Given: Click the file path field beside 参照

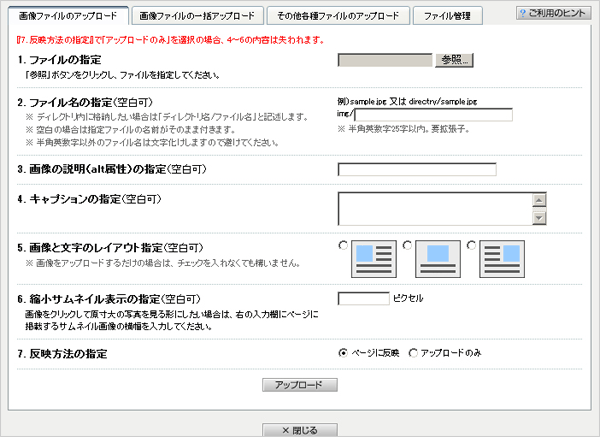Looking at the screenshot, I should (x=385, y=60).
